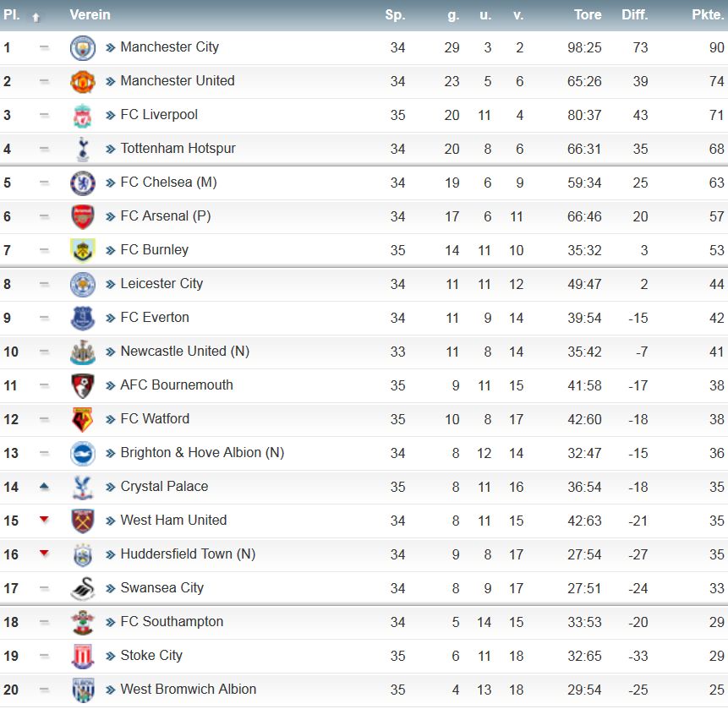This screenshot has width=728, height=709.
Task: Click the Pkte. column header
Action: pyautogui.click(x=708, y=14)
